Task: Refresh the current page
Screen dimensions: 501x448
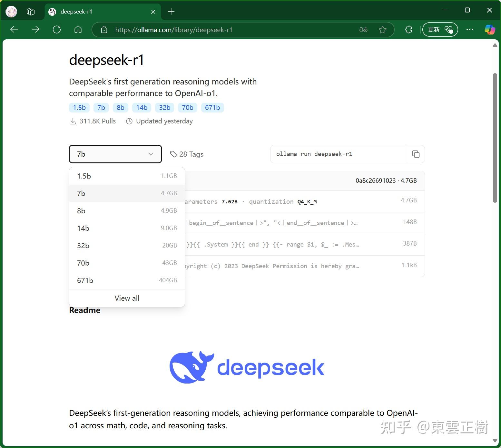Action: point(57,29)
